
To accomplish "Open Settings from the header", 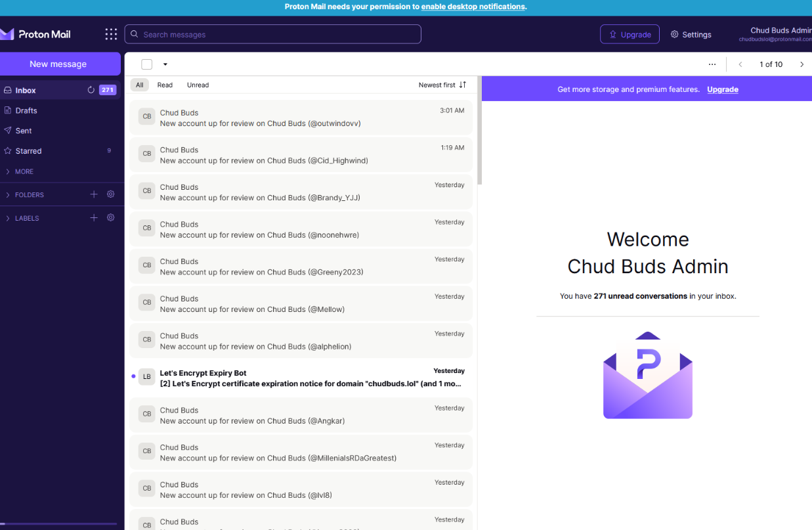I will pos(691,34).
